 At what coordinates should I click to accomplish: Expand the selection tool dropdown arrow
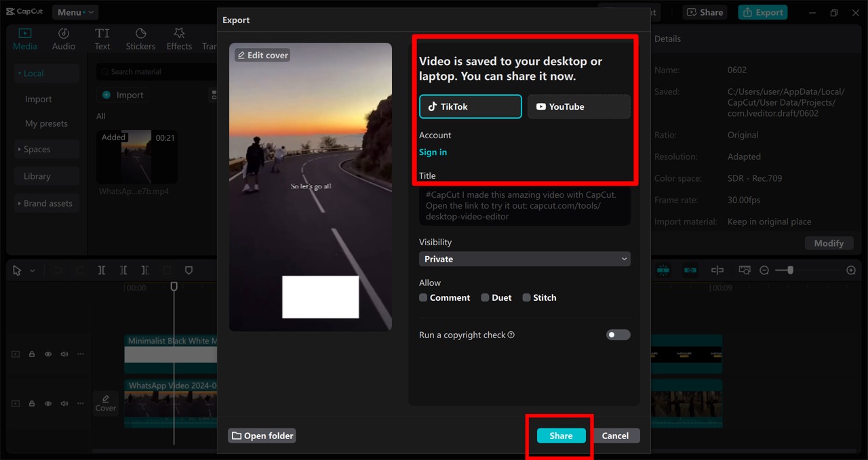(x=33, y=271)
